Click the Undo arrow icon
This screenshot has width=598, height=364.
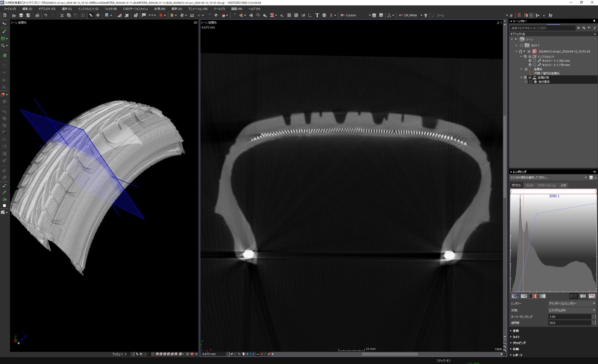(x=45, y=15)
